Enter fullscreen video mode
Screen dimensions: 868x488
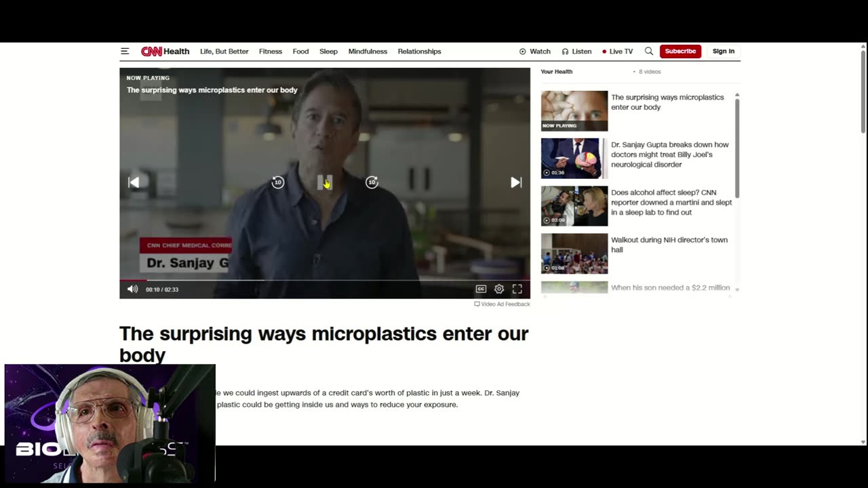click(517, 289)
